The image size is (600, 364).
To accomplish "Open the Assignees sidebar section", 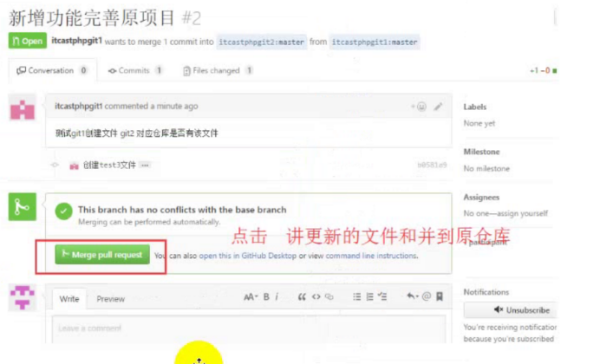I will (481, 198).
